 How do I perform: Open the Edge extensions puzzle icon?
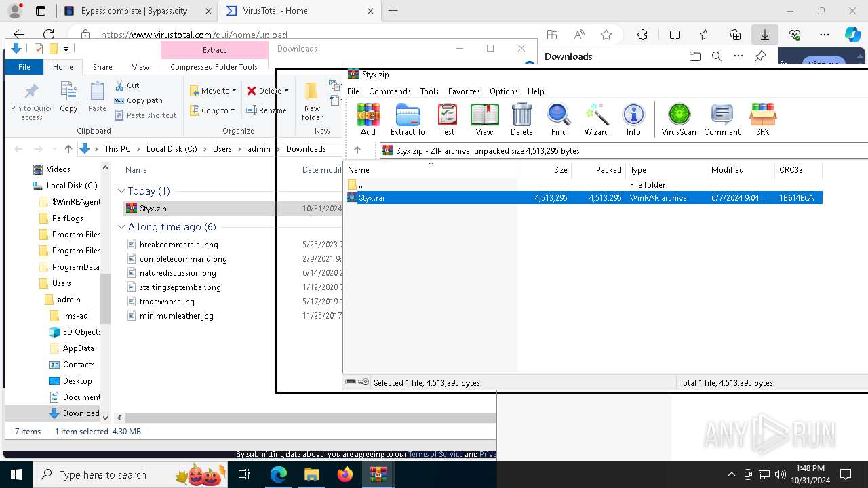(x=642, y=35)
